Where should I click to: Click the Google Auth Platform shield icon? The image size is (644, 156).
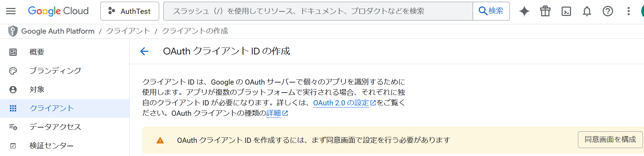pyautogui.click(x=13, y=31)
